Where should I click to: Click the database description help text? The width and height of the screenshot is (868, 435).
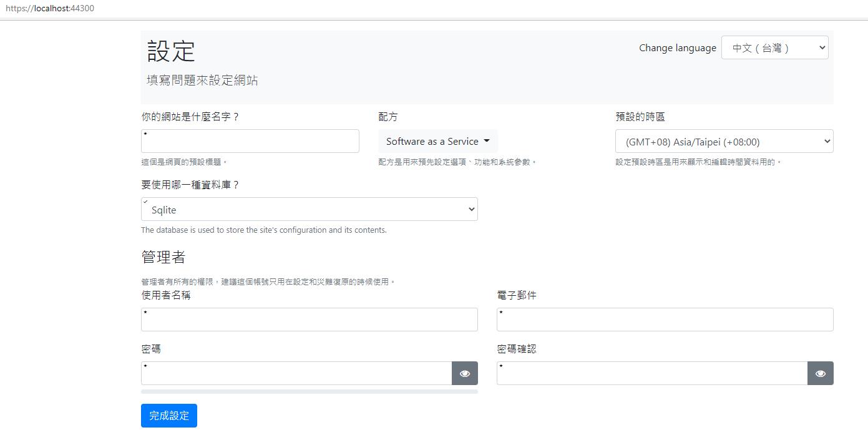coord(264,230)
